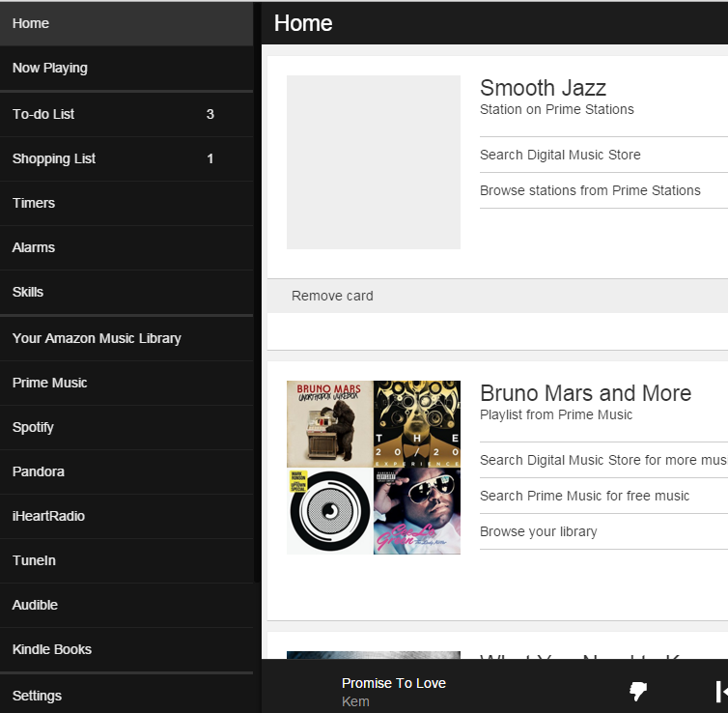Click the previous track button
This screenshot has height=713, width=728.
tap(722, 692)
